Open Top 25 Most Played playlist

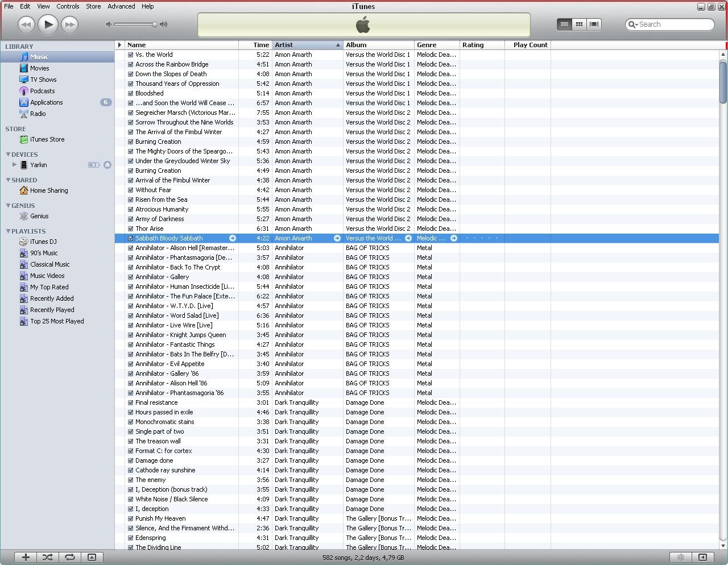[x=57, y=321]
